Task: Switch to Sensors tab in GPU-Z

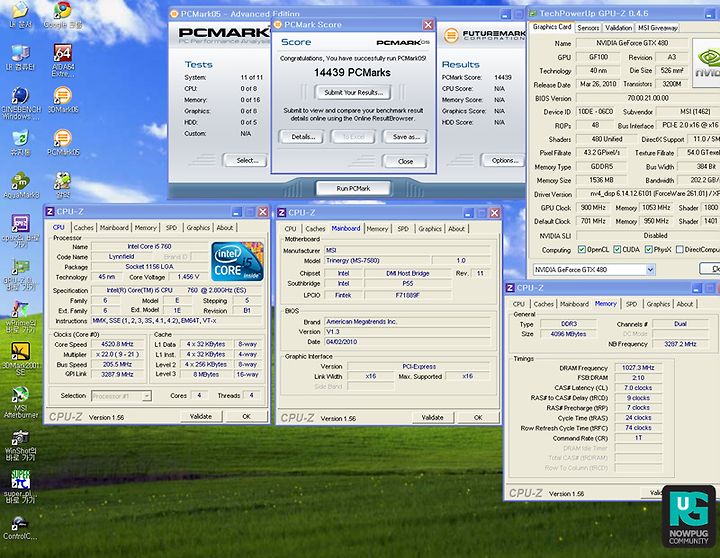Action: [x=588, y=28]
